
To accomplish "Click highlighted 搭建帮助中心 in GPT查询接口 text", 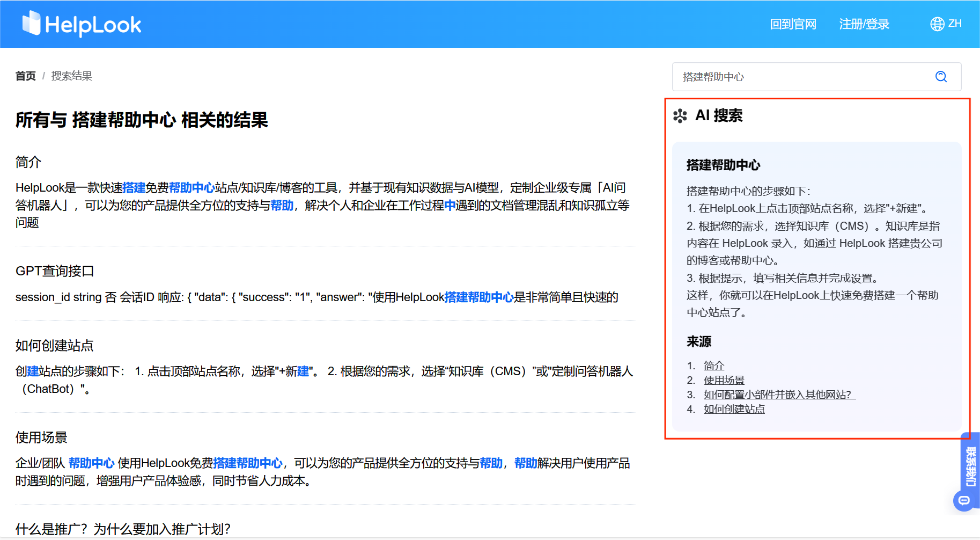I will click(478, 297).
